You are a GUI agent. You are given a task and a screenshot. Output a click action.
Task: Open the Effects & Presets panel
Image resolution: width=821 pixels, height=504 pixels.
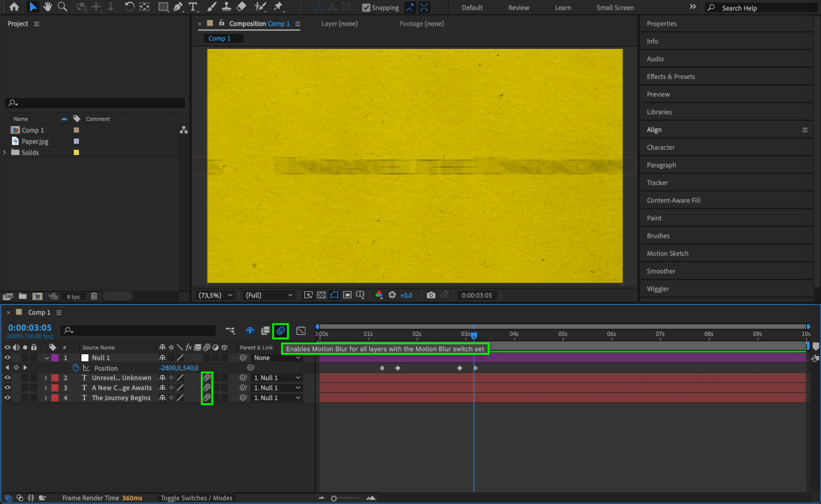671,76
